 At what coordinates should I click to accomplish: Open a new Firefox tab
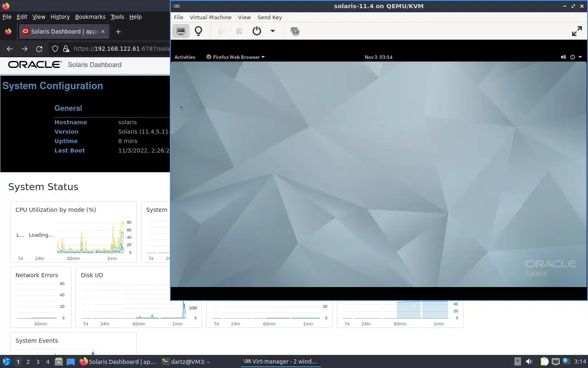(x=118, y=31)
